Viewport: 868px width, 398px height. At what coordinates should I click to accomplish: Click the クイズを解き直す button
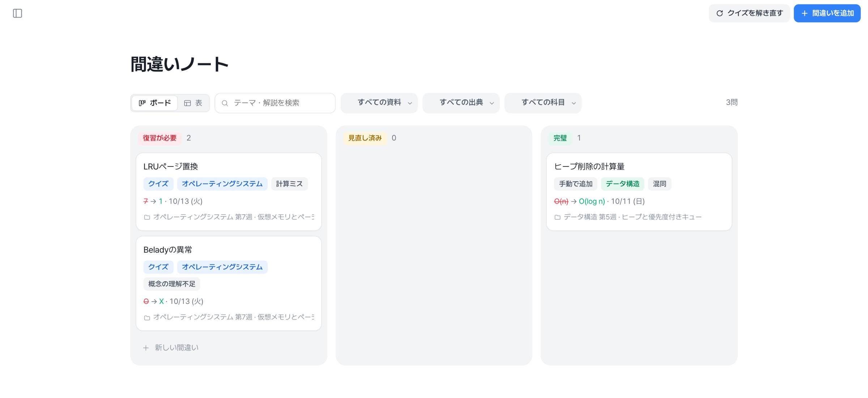click(749, 13)
